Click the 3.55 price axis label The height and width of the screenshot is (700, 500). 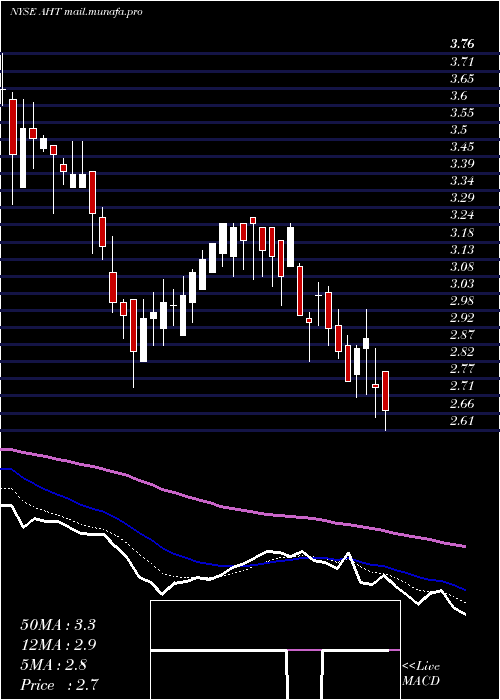pos(462,112)
